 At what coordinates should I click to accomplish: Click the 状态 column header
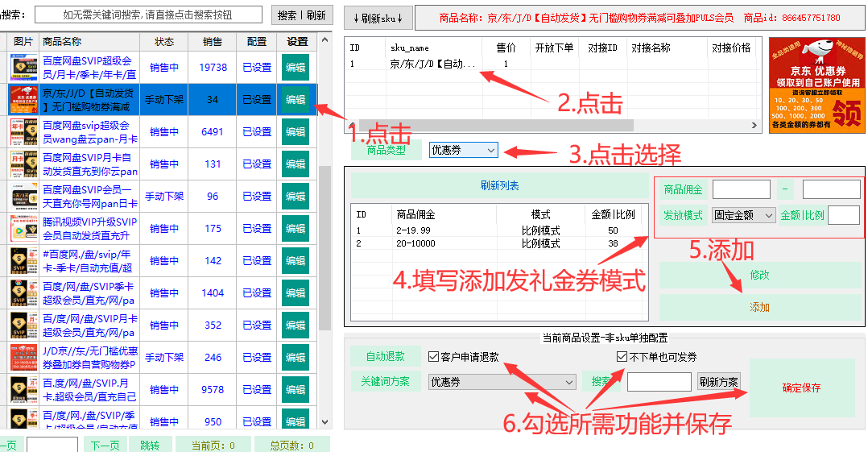tap(164, 42)
